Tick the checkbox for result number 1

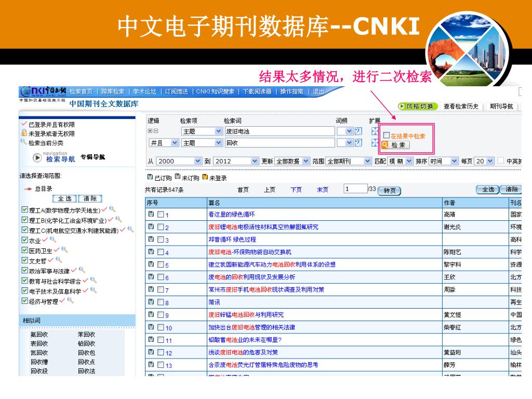pyautogui.click(x=161, y=215)
